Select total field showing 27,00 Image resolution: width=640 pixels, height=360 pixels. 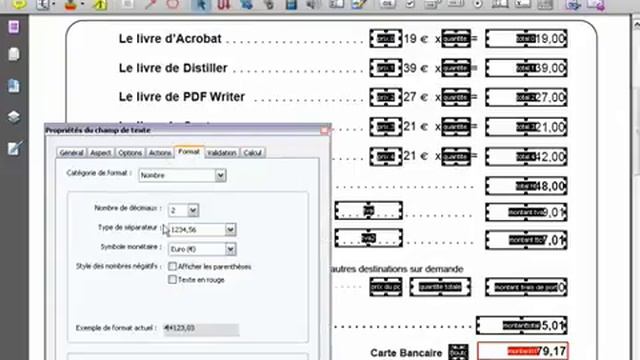(x=526, y=98)
